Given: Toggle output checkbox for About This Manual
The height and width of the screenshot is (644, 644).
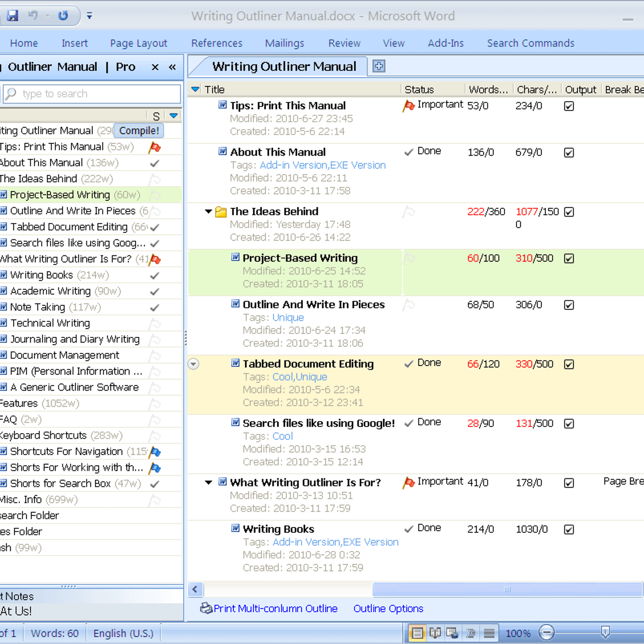Looking at the screenshot, I should (569, 153).
